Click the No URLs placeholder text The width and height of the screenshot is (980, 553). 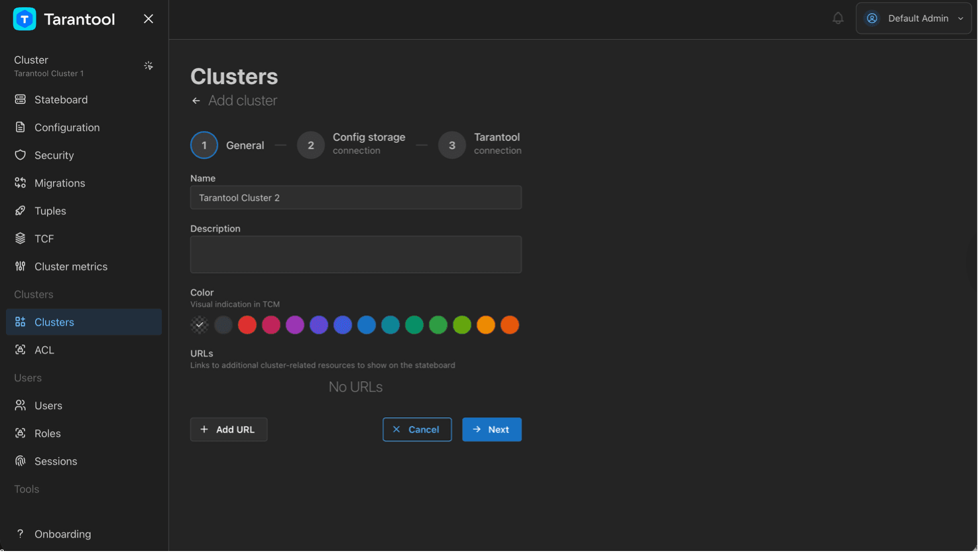pyautogui.click(x=356, y=387)
